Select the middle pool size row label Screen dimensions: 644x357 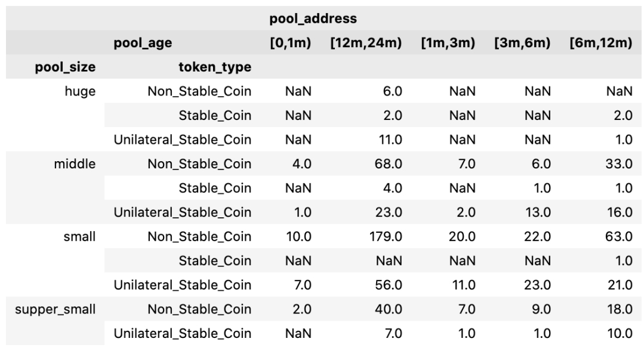tap(77, 164)
